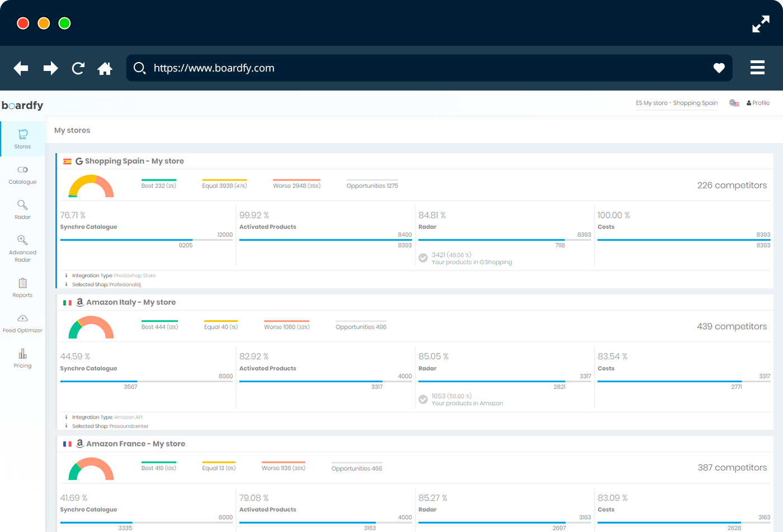Viewport: 783px width, 532px height.
Task: Click the boardfy logo
Action: tap(22, 105)
